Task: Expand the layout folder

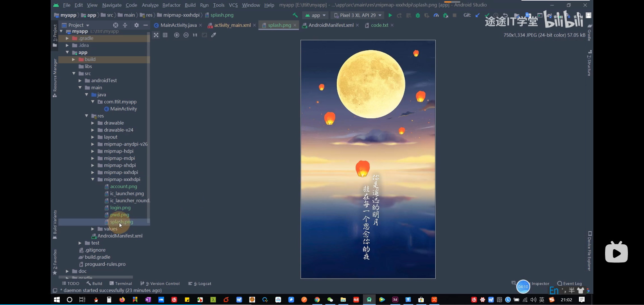Action: (x=93, y=137)
